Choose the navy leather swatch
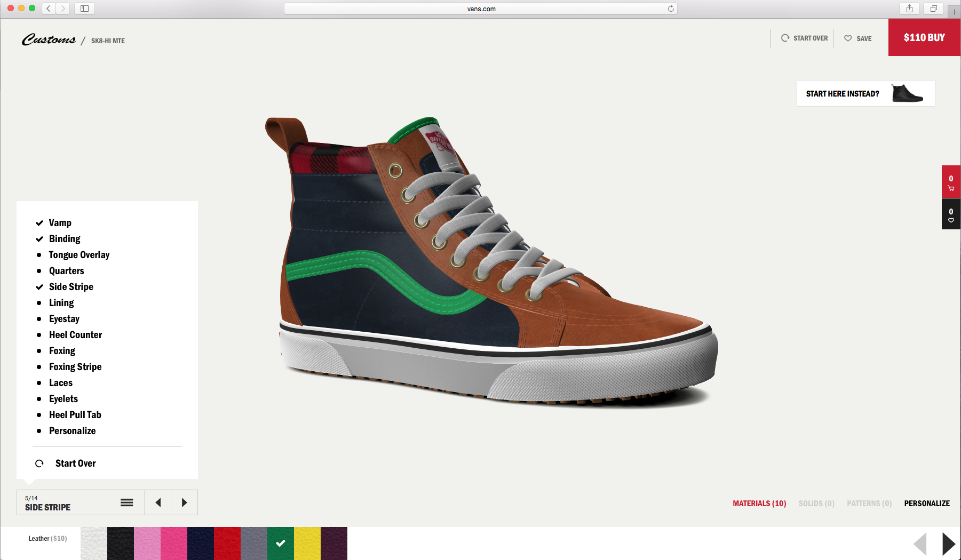This screenshot has width=961, height=560. tap(201, 543)
